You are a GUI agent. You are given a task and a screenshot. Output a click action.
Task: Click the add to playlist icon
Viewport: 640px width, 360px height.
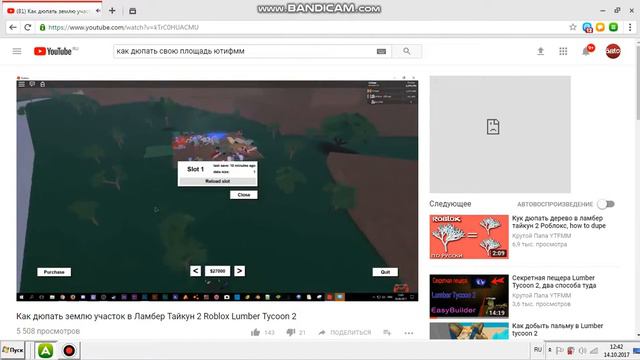(387, 333)
